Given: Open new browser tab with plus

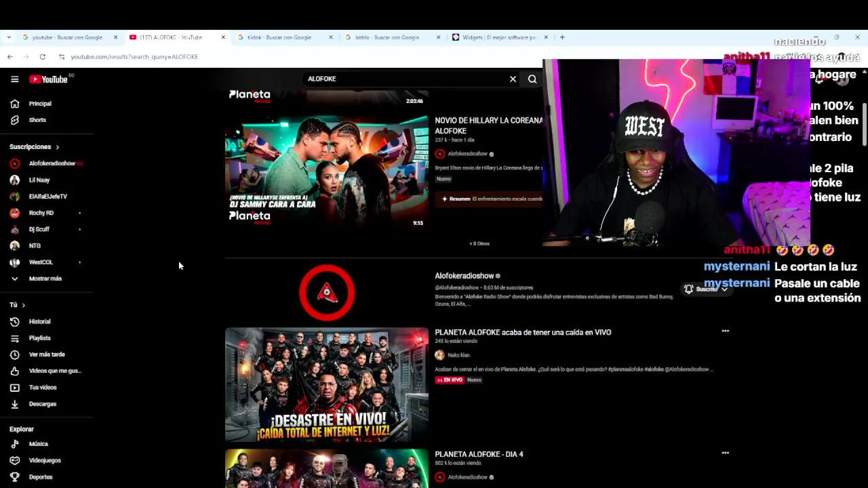Looking at the screenshot, I should [562, 37].
